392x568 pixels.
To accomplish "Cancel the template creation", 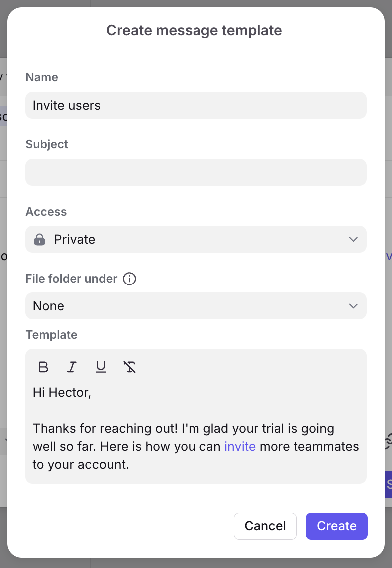I will click(x=265, y=526).
